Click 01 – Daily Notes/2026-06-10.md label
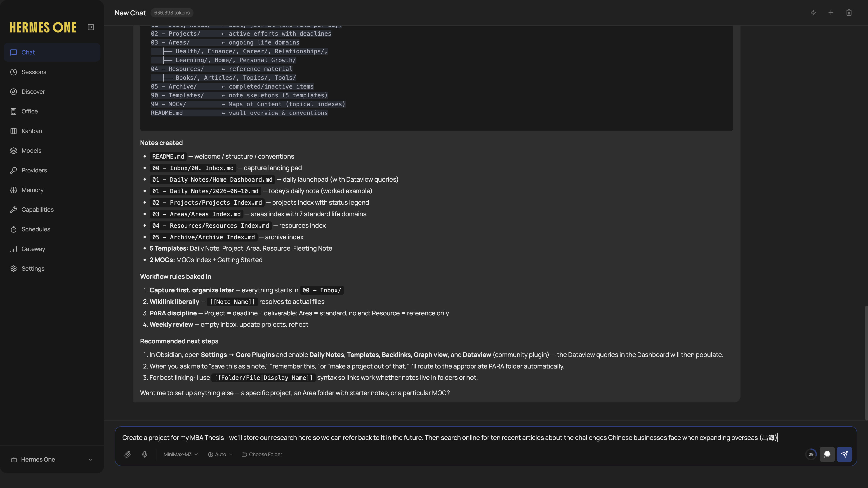868x488 pixels. click(x=205, y=191)
